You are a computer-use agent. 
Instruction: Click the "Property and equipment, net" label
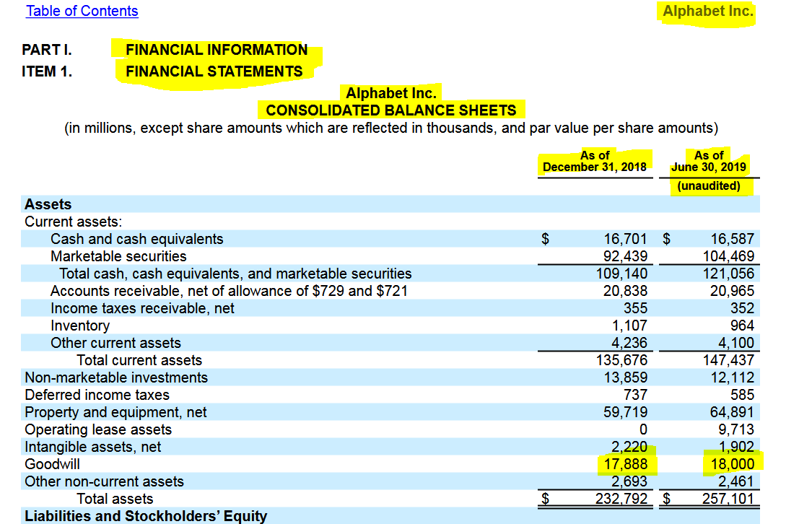coord(115,412)
